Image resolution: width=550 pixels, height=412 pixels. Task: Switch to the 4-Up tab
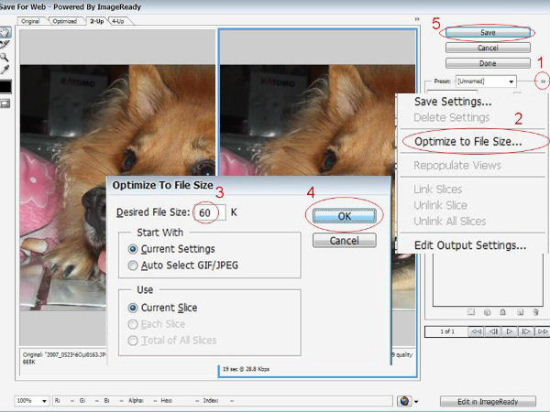[x=118, y=21]
